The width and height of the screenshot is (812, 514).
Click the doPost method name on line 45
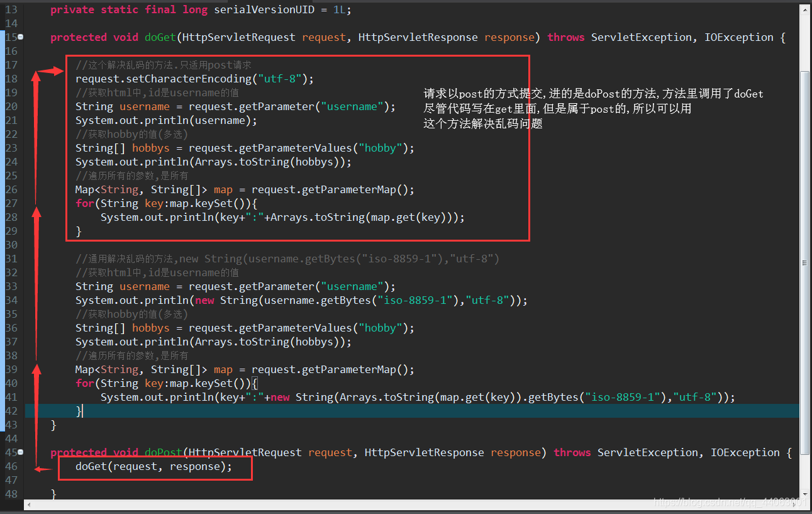tap(164, 452)
